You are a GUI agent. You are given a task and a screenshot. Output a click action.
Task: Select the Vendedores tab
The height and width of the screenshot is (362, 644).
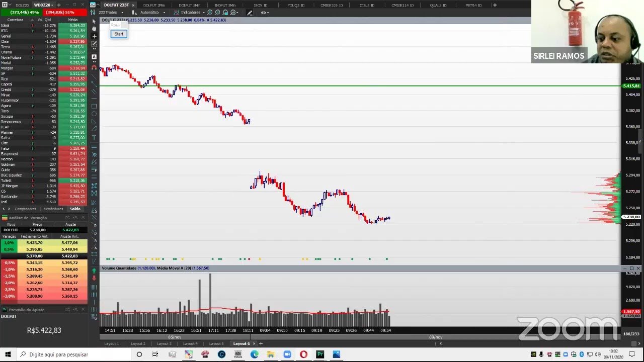click(x=53, y=209)
